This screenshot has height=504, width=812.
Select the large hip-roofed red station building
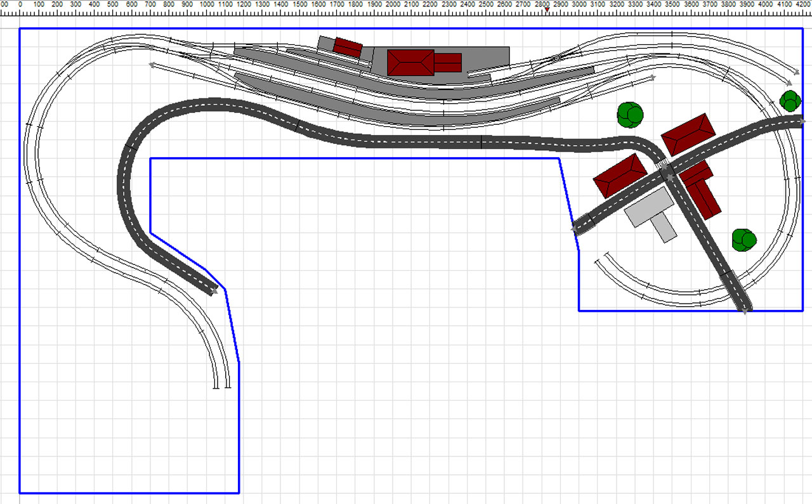(x=410, y=63)
